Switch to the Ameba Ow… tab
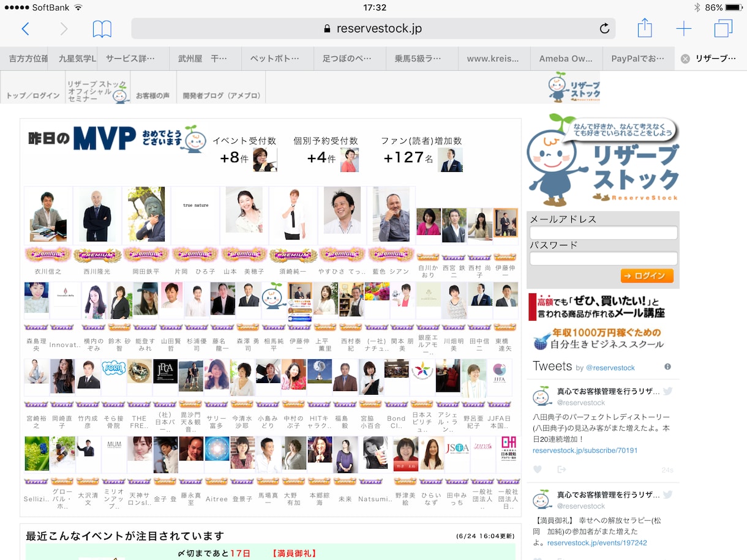 [x=566, y=59]
